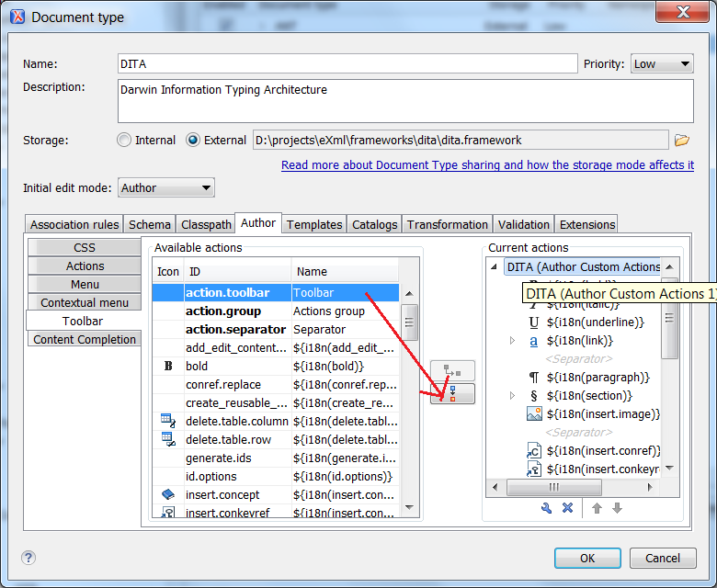This screenshot has width=717, height=588.
Task: Click the Current actions horizontal scrollbar thumb
Action: point(553,487)
